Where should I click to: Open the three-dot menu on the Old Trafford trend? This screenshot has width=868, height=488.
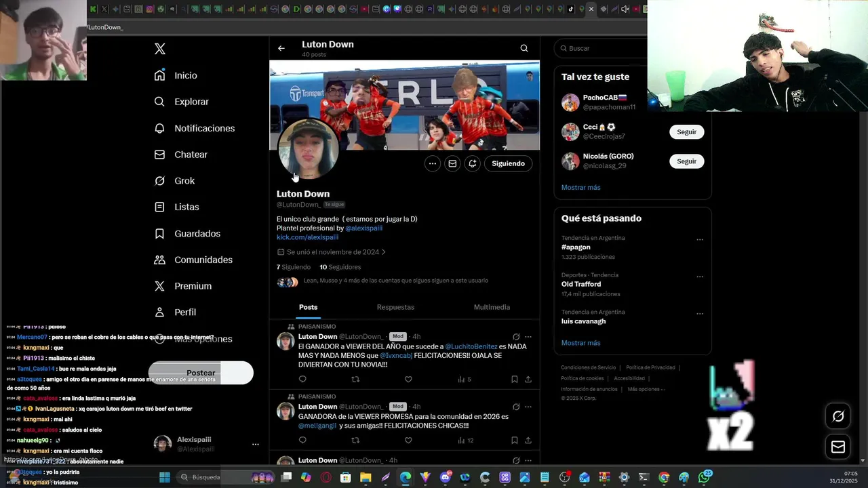pos(700,277)
